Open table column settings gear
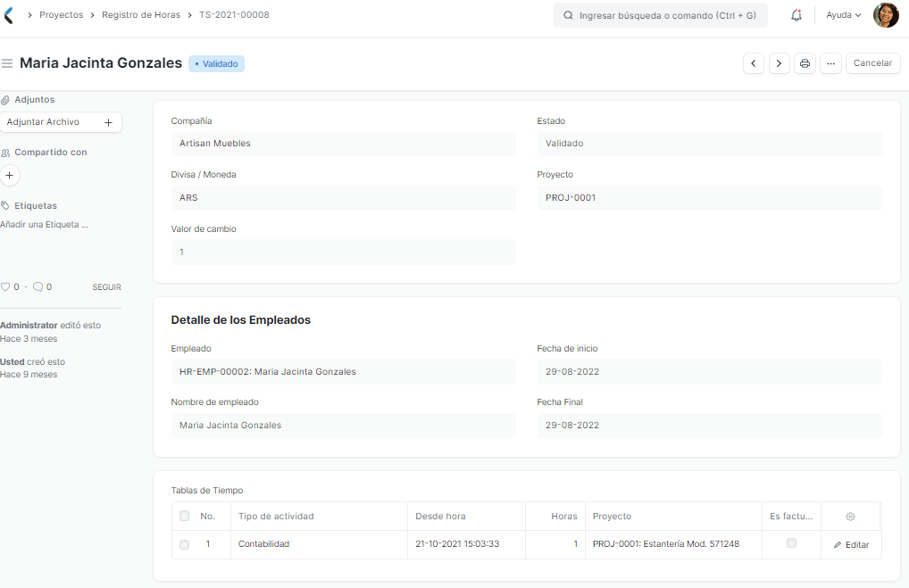Screen dimensions: 909x588 850,517
